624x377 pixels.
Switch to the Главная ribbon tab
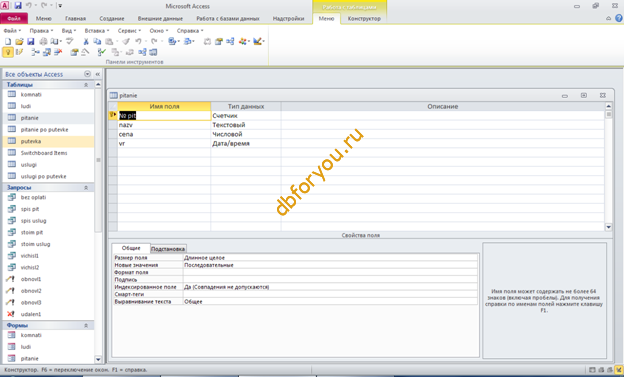[75, 18]
